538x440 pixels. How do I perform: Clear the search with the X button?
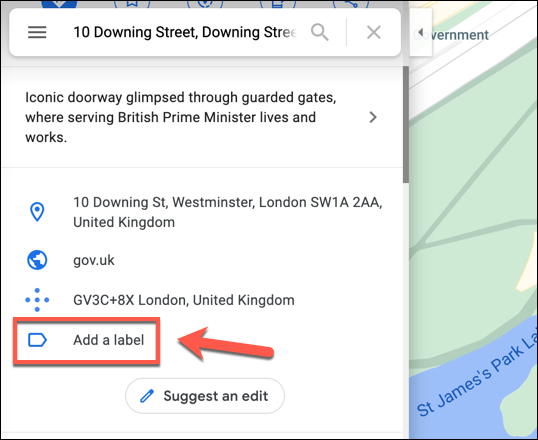pos(374,33)
